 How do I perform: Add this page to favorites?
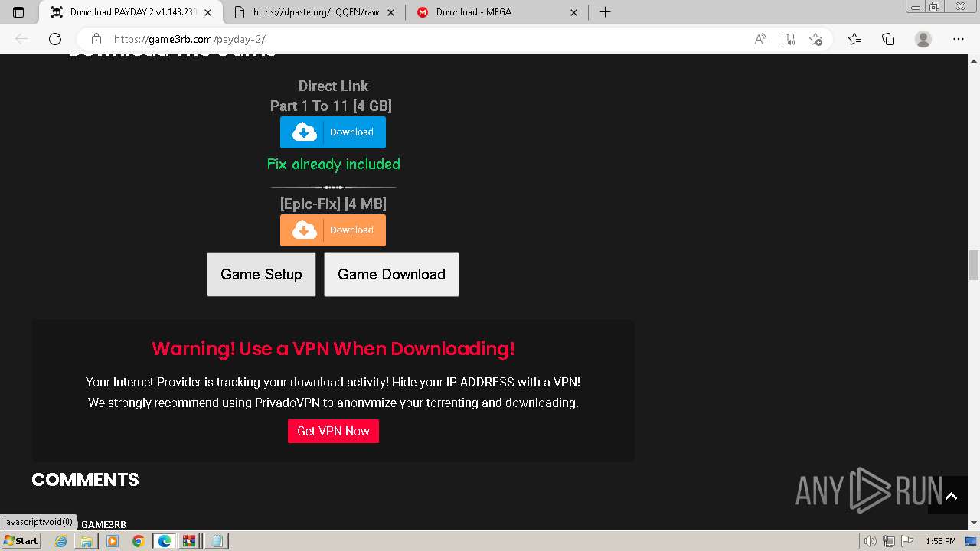pos(815,39)
